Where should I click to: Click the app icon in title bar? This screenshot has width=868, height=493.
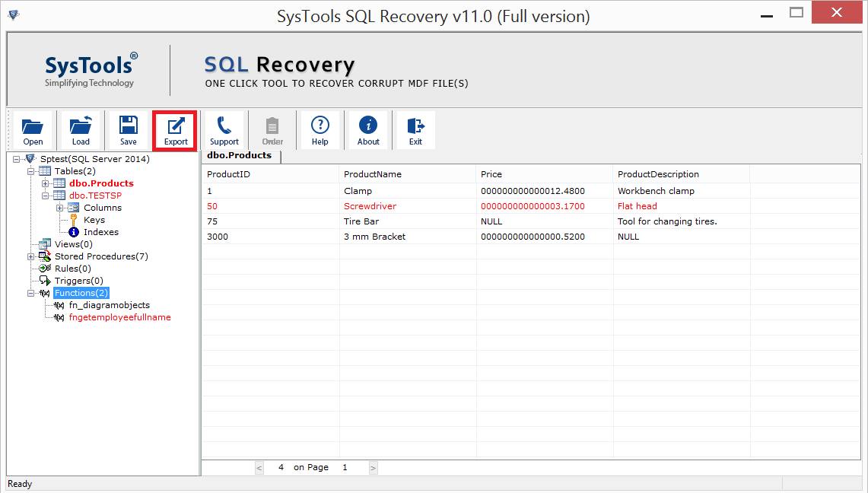point(14,14)
